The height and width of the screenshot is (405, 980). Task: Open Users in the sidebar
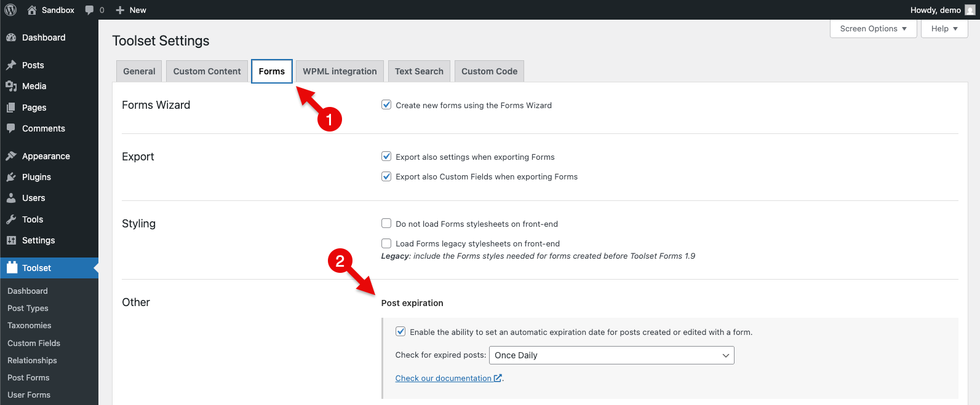click(x=49, y=198)
